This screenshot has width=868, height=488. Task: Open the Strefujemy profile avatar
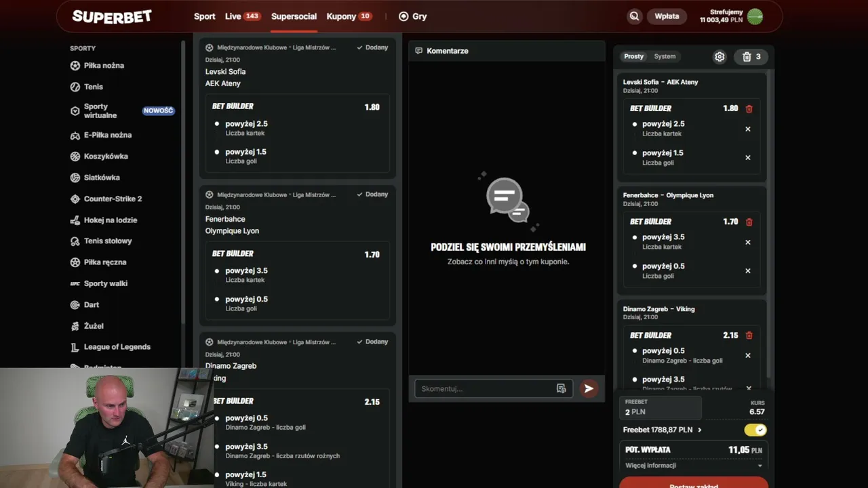[x=755, y=16]
